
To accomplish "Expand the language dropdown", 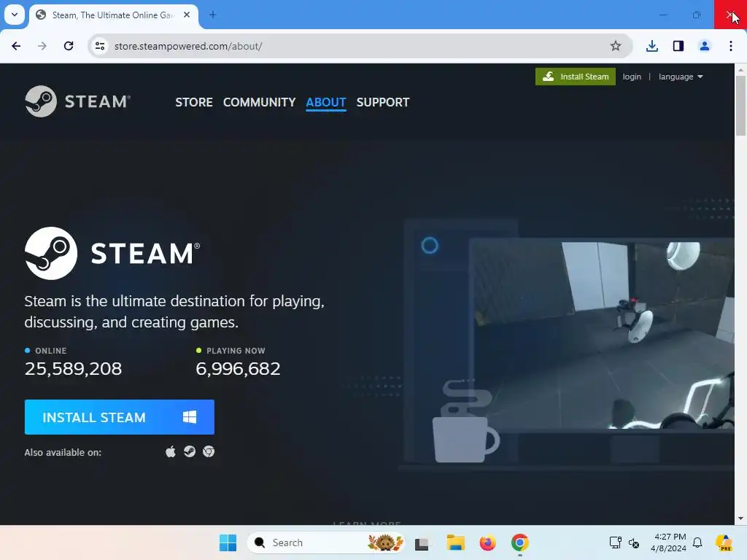I will 681,77.
